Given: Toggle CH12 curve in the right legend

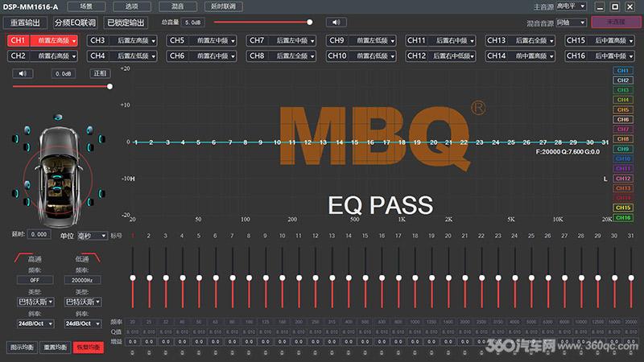Looking at the screenshot, I should point(622,179).
